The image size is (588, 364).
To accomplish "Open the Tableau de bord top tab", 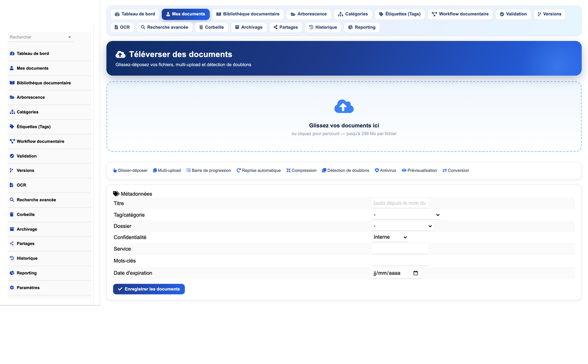I will coord(135,14).
